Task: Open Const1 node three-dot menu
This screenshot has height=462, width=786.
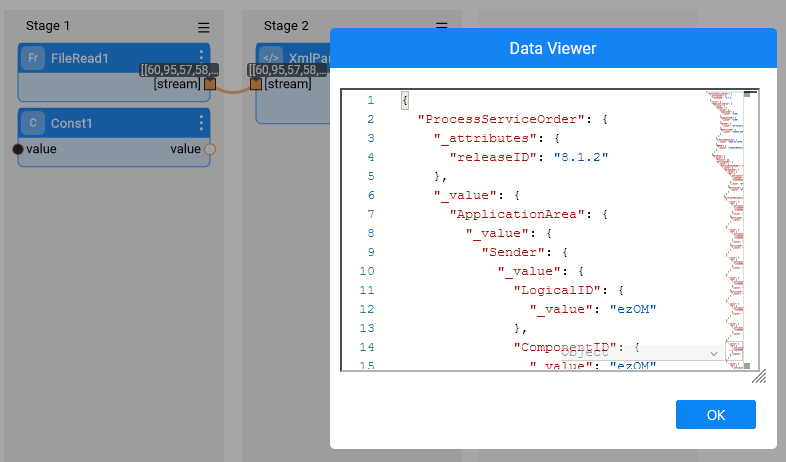Action: [x=201, y=123]
